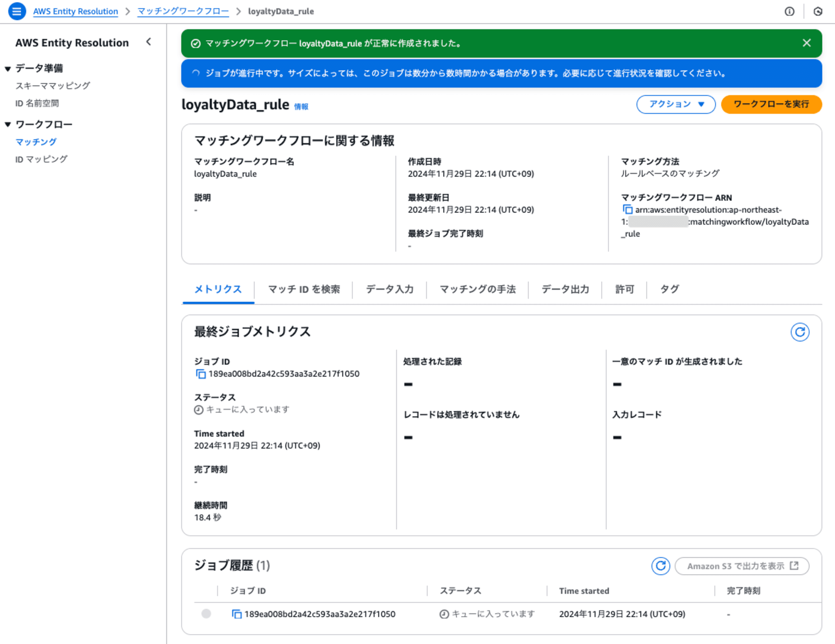Open the 情報 link next to loyaltyData_rule
Screen dimensions: 835x644
coord(301,107)
